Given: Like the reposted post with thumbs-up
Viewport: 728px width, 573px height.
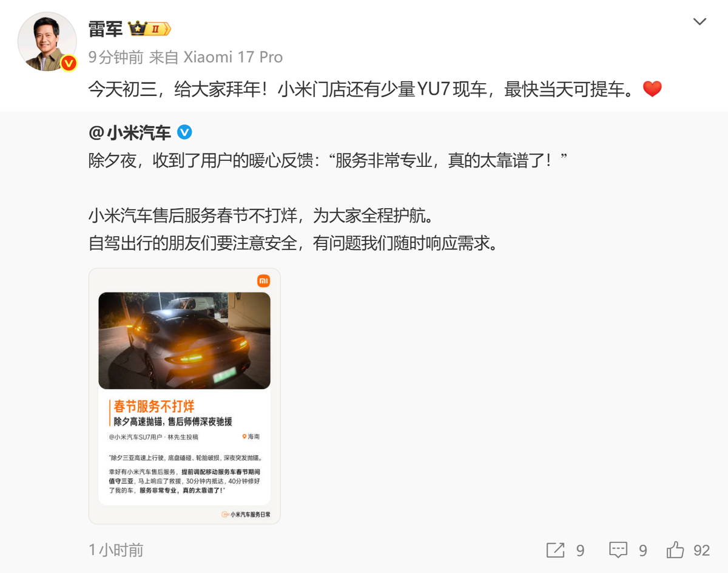Looking at the screenshot, I should tap(675, 550).
